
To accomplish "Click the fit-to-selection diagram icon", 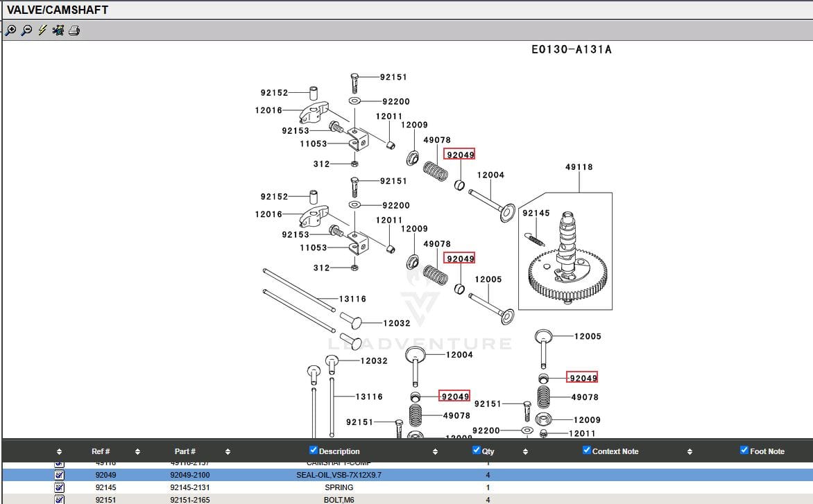I will (x=58, y=31).
